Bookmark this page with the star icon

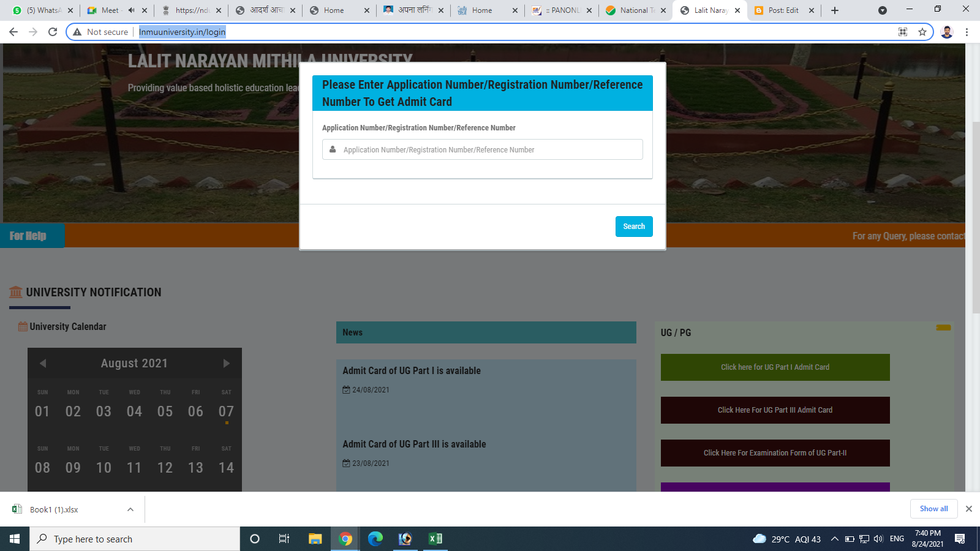click(x=922, y=32)
